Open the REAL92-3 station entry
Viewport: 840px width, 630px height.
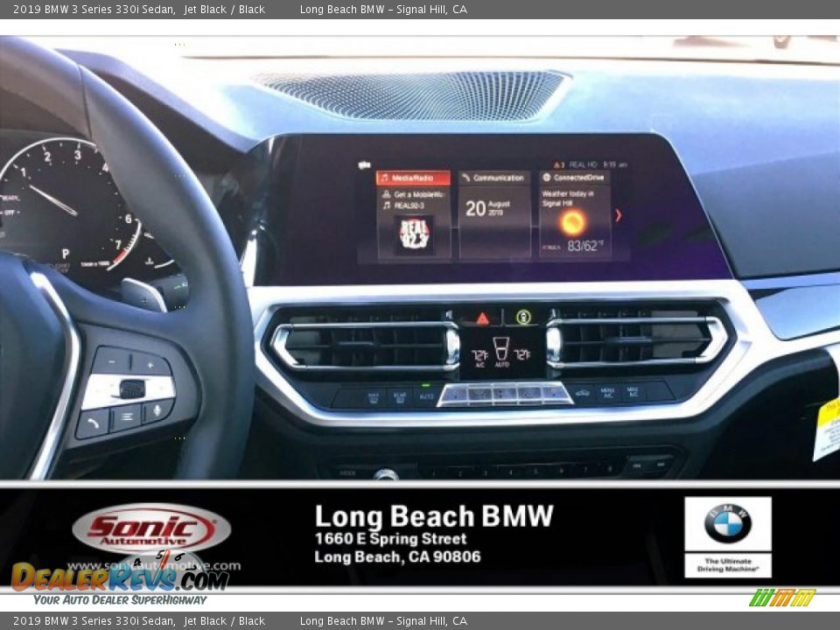coord(405,205)
